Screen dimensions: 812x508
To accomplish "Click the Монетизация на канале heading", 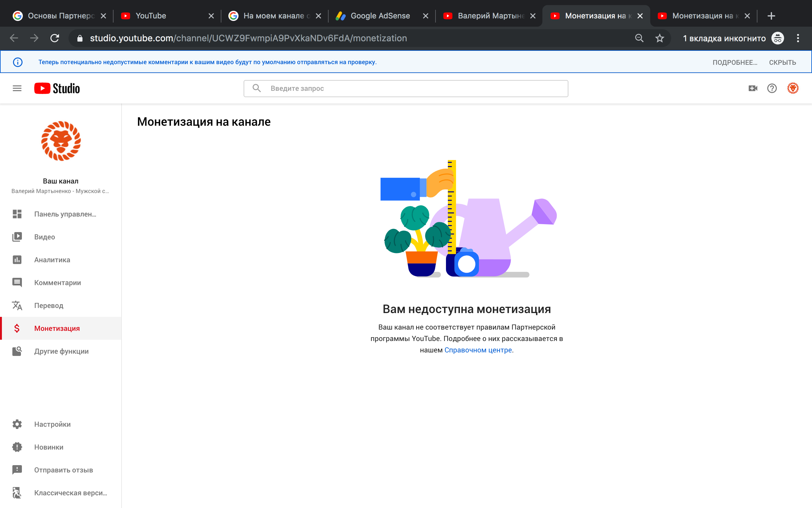I will (204, 122).
